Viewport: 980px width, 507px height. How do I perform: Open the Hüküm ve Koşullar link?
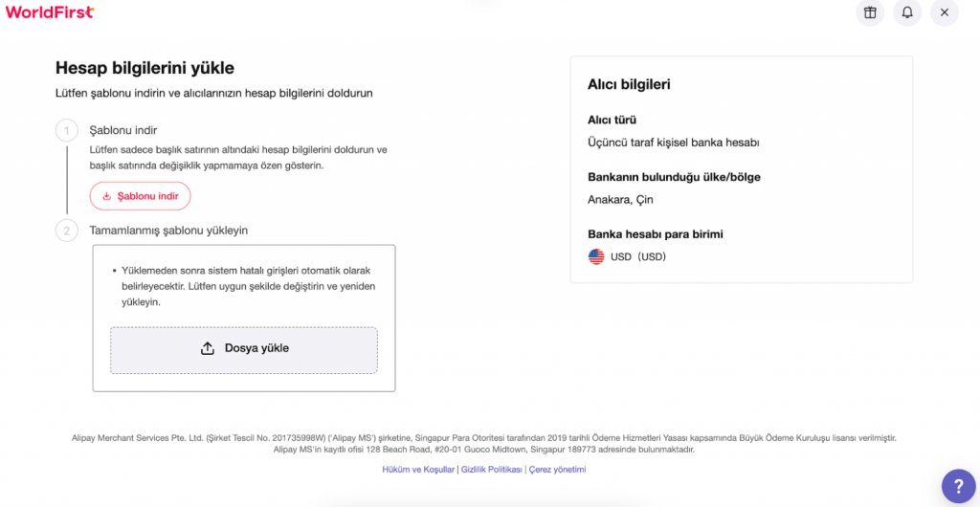[418, 470]
